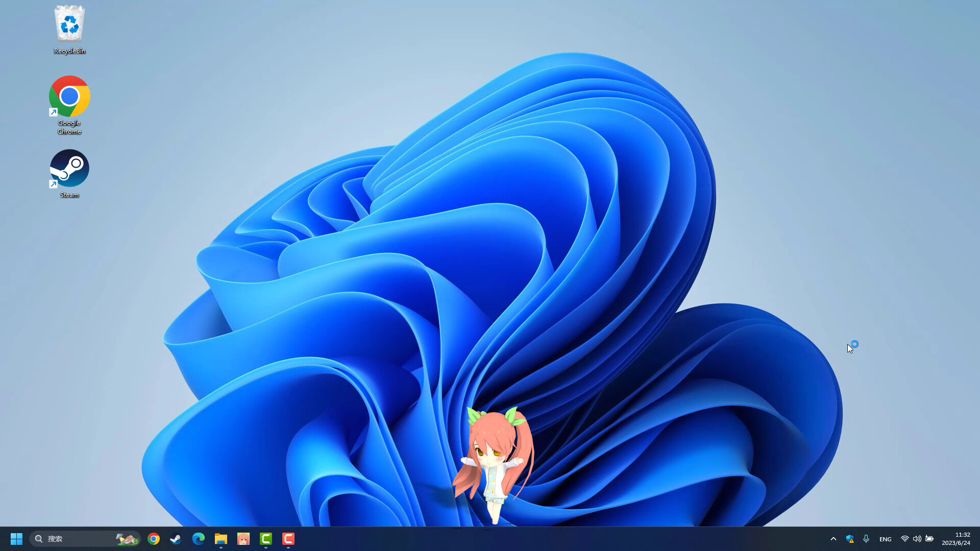Expand the hidden system tray icons
The image size is (980, 551).
(x=833, y=538)
